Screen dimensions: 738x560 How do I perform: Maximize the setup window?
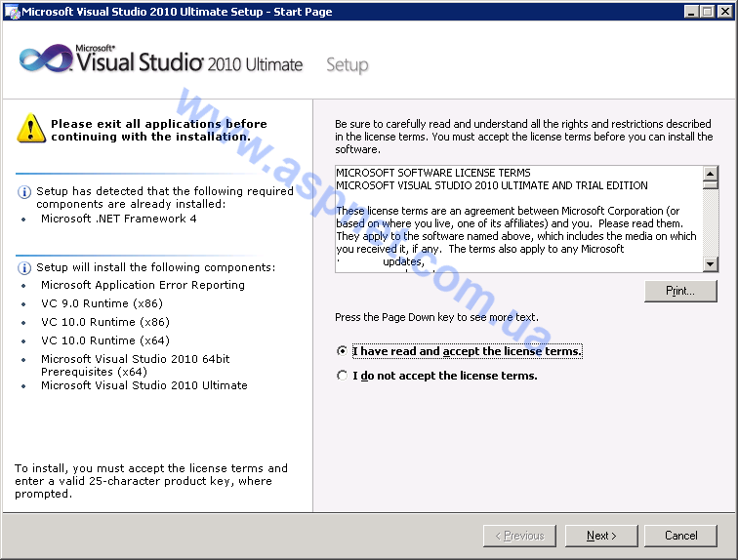(x=707, y=12)
